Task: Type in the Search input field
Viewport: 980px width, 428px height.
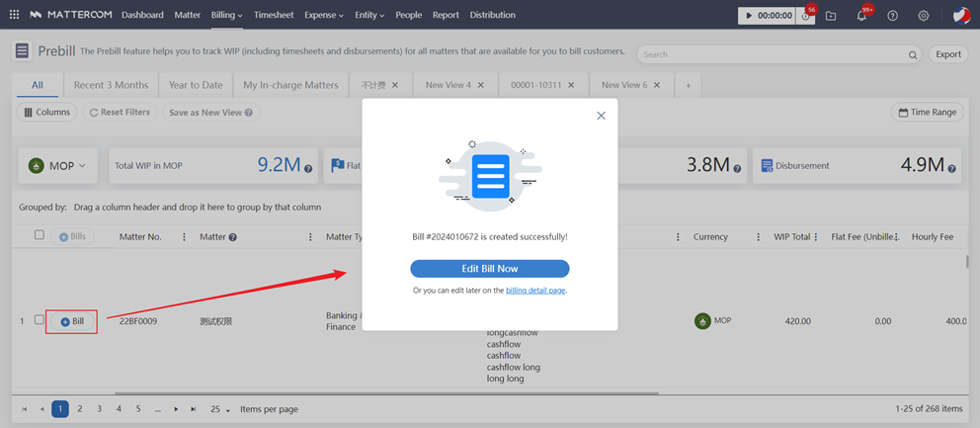Action: pyautogui.click(x=771, y=55)
